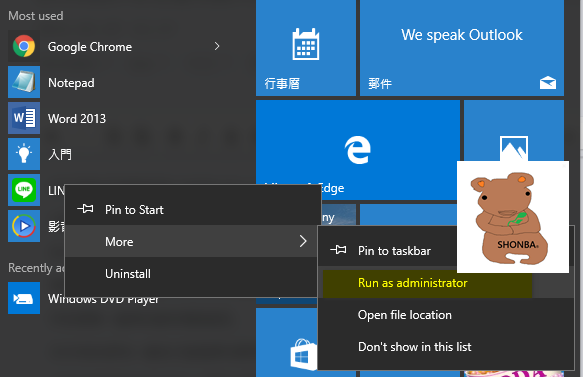
Task: Open Google Chrome icon in Most used
Action: coord(24,46)
